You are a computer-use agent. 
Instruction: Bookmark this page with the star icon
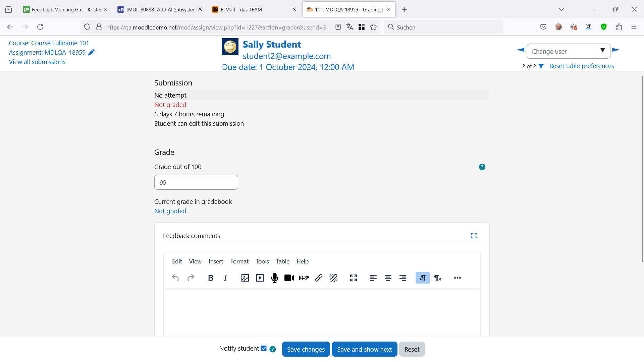(x=373, y=27)
